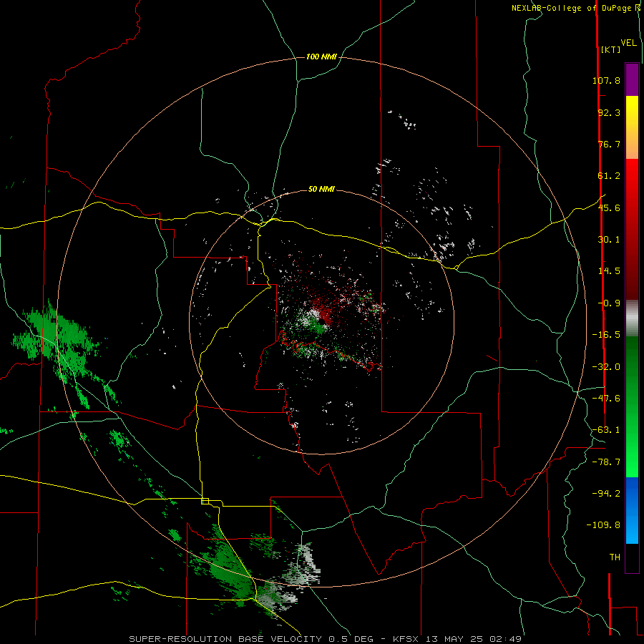Select the -78.7 velocity scale label

(x=606, y=462)
